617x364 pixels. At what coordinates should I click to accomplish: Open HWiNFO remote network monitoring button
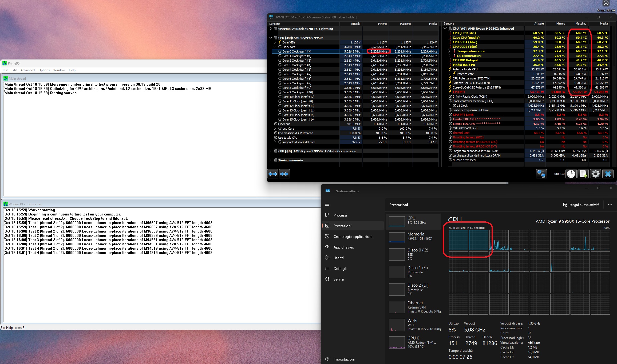(x=541, y=174)
